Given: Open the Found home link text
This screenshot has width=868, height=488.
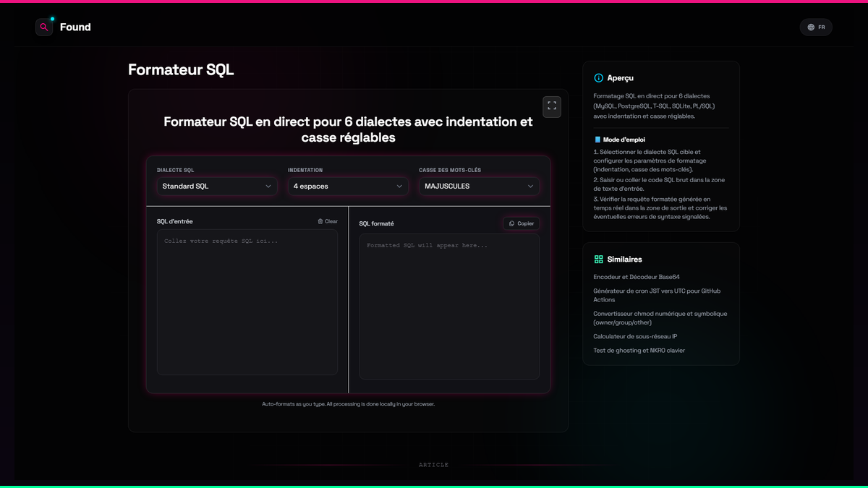Looking at the screenshot, I should coord(75,27).
